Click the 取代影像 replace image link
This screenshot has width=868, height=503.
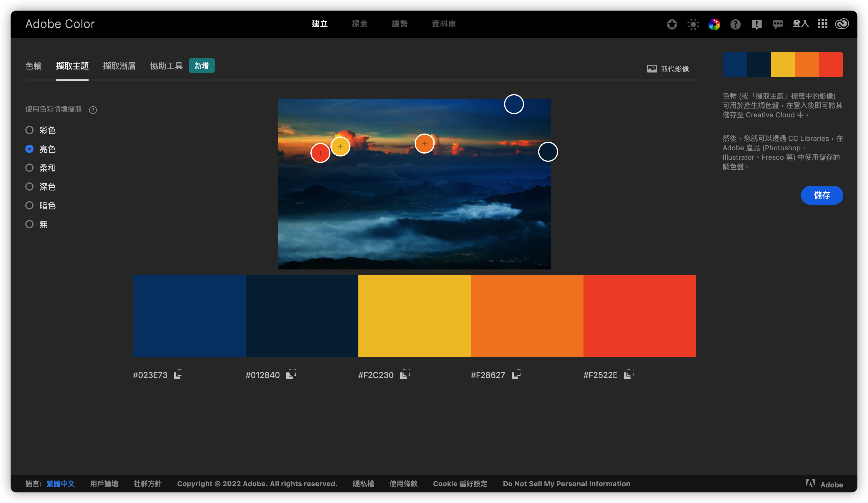point(675,69)
